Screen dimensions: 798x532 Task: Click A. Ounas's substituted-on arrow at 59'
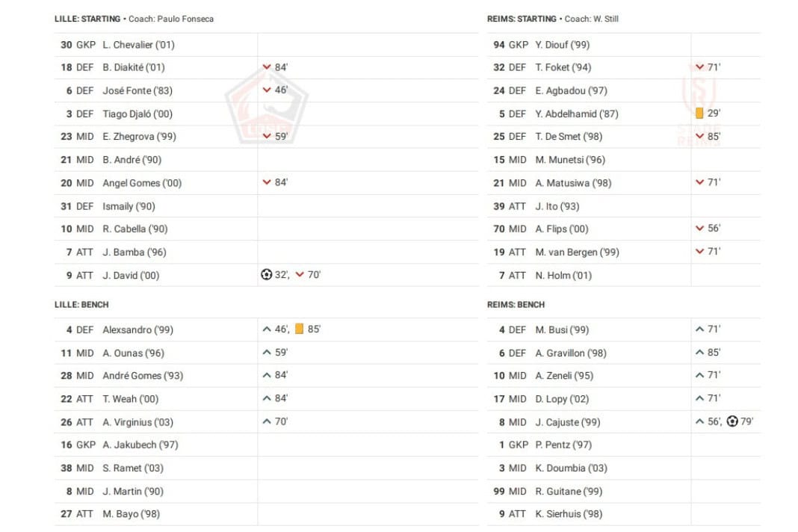click(x=267, y=352)
